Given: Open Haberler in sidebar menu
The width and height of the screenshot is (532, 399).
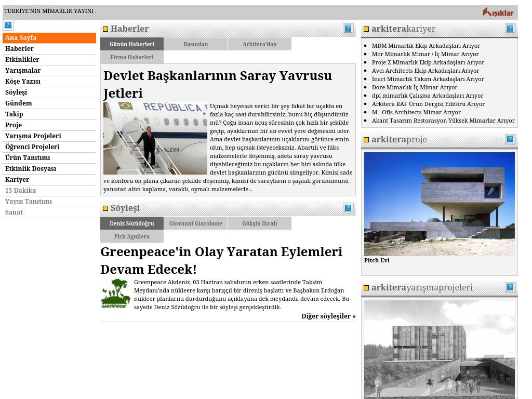Looking at the screenshot, I should point(49,48).
